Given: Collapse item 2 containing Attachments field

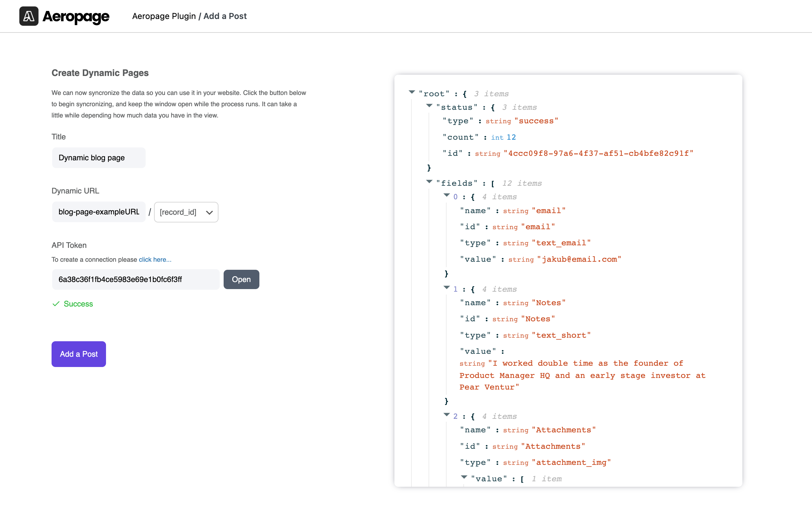Looking at the screenshot, I should click(x=447, y=415).
